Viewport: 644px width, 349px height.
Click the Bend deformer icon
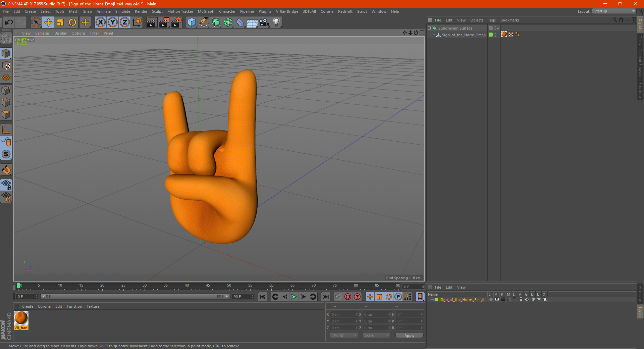pyautogui.click(x=240, y=22)
